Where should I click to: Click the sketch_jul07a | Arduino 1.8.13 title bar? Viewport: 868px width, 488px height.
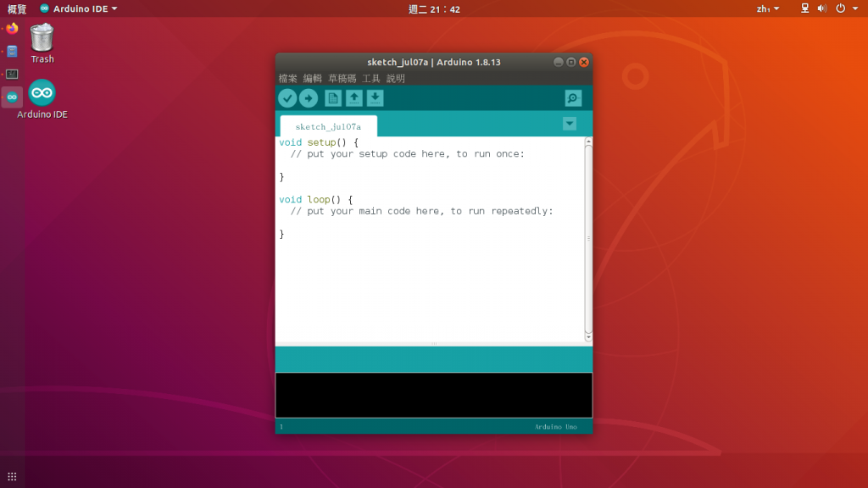pyautogui.click(x=434, y=62)
